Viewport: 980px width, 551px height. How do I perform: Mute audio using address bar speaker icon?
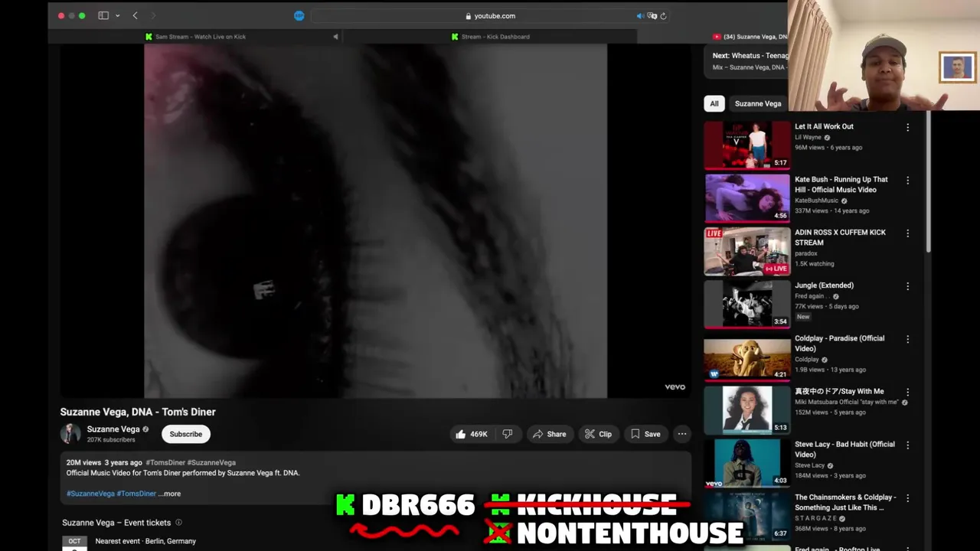640,15
